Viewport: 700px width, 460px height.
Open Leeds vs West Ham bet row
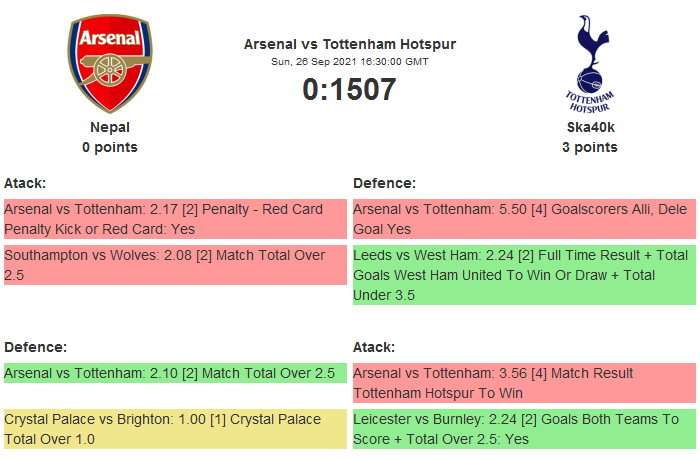point(524,275)
